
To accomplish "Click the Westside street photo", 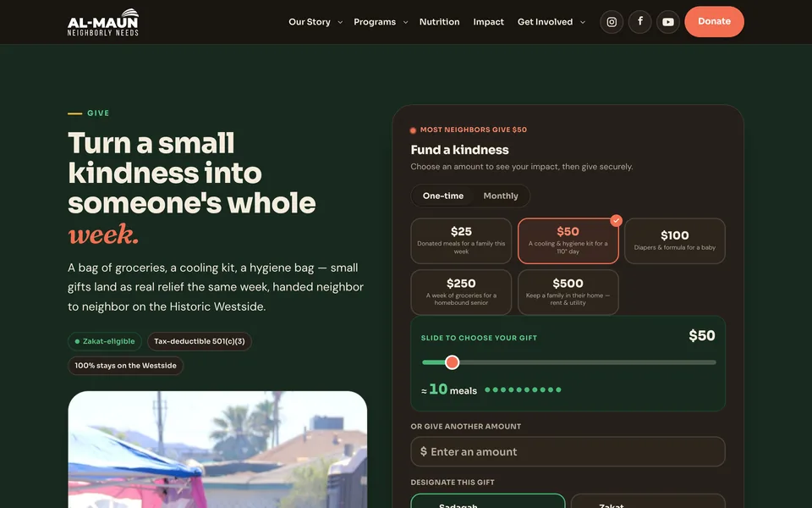I will [x=217, y=450].
